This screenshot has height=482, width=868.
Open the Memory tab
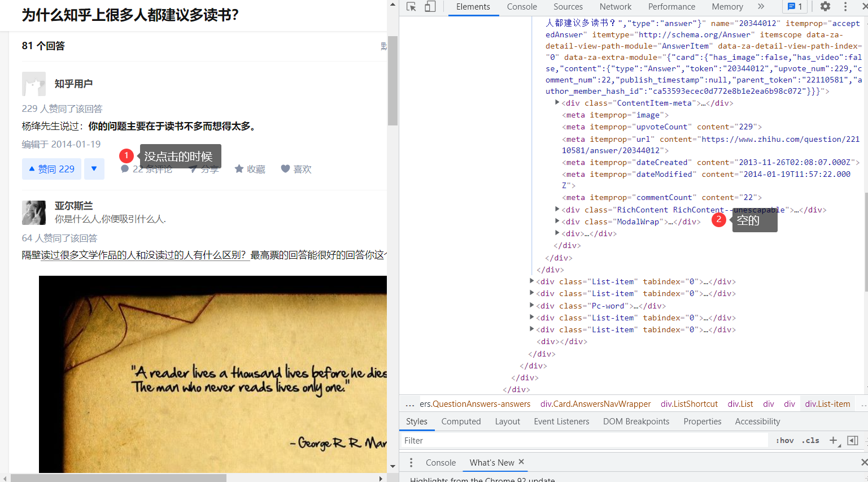coord(727,7)
